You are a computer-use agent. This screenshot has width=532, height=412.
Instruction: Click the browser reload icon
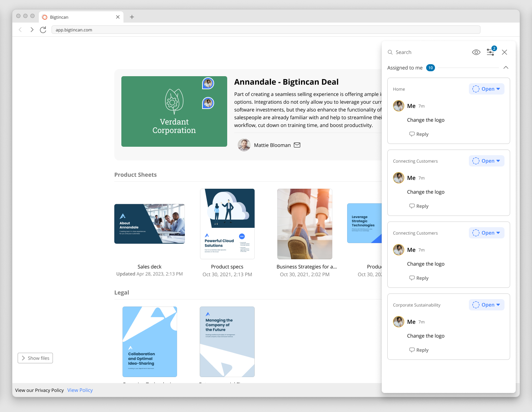pos(43,30)
